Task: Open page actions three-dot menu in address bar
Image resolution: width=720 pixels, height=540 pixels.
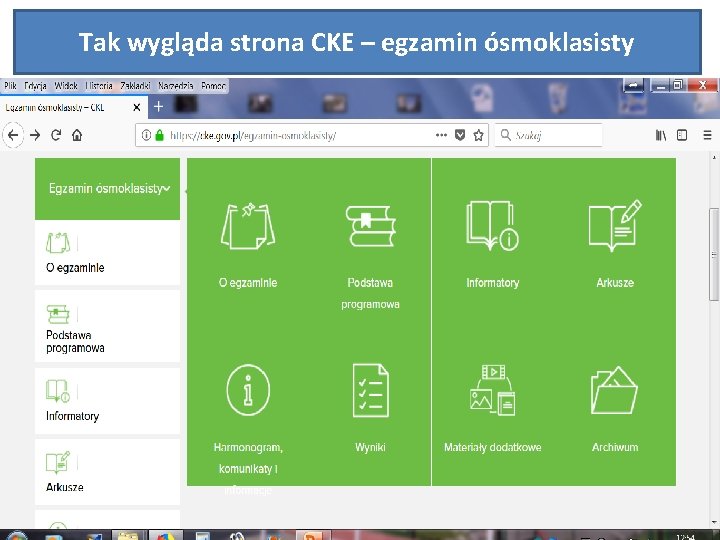Action: coord(441,135)
